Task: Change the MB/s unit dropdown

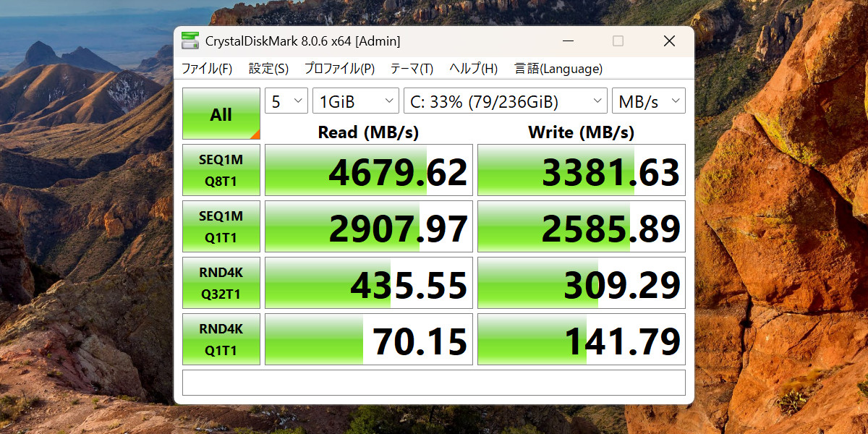Action: click(648, 102)
